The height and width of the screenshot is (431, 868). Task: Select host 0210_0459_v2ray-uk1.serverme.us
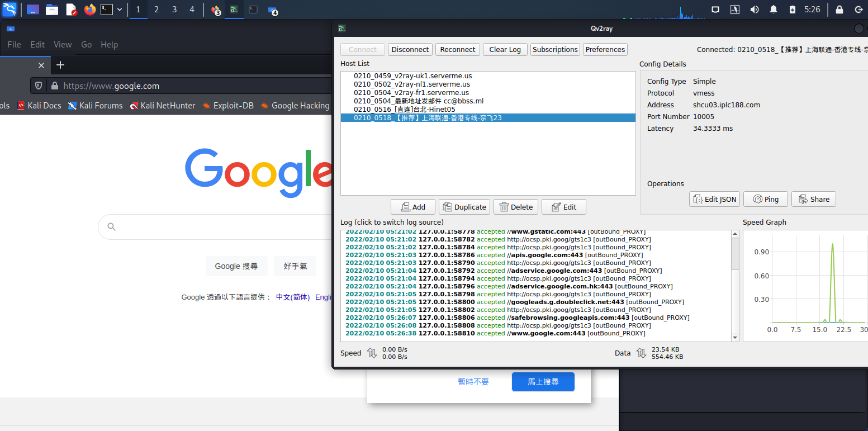point(488,75)
